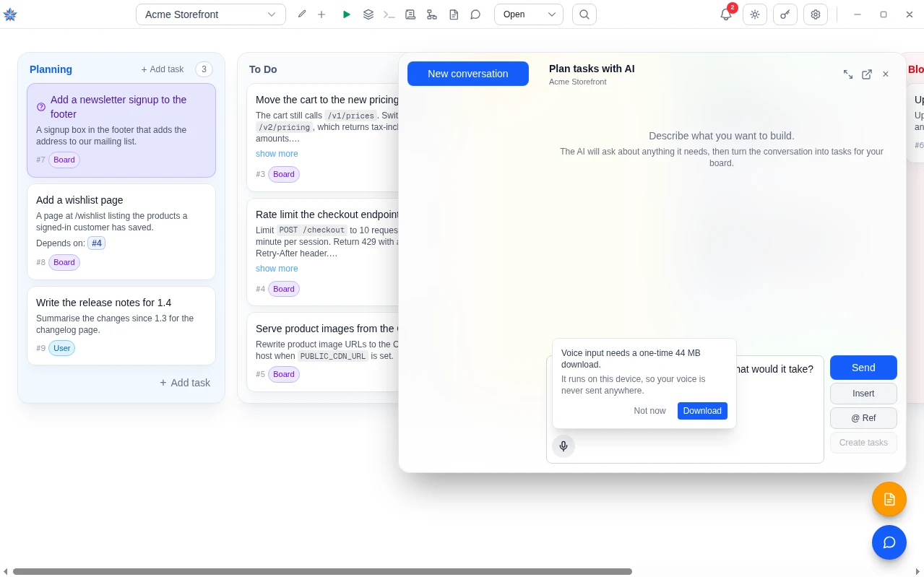Follow the #4 dependency link
Screen dimensions: 924x577
pos(97,243)
